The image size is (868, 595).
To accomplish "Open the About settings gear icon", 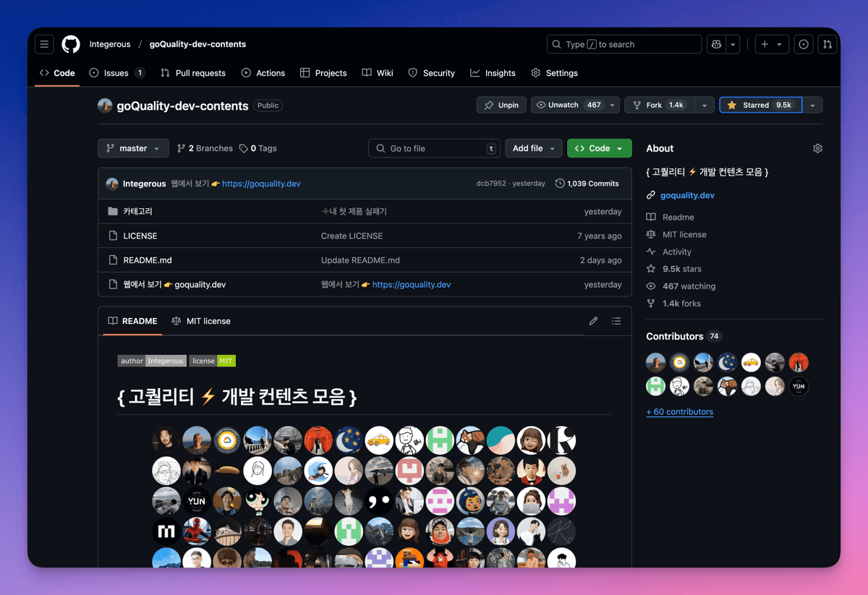I will click(817, 148).
